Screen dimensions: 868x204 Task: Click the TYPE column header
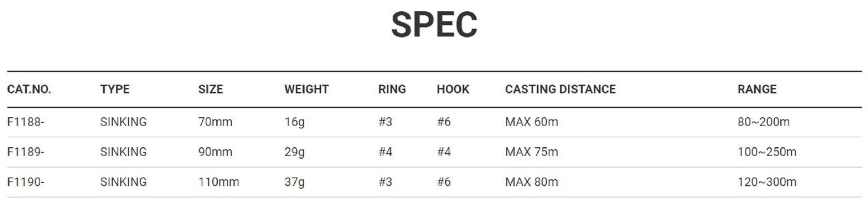pos(115,89)
